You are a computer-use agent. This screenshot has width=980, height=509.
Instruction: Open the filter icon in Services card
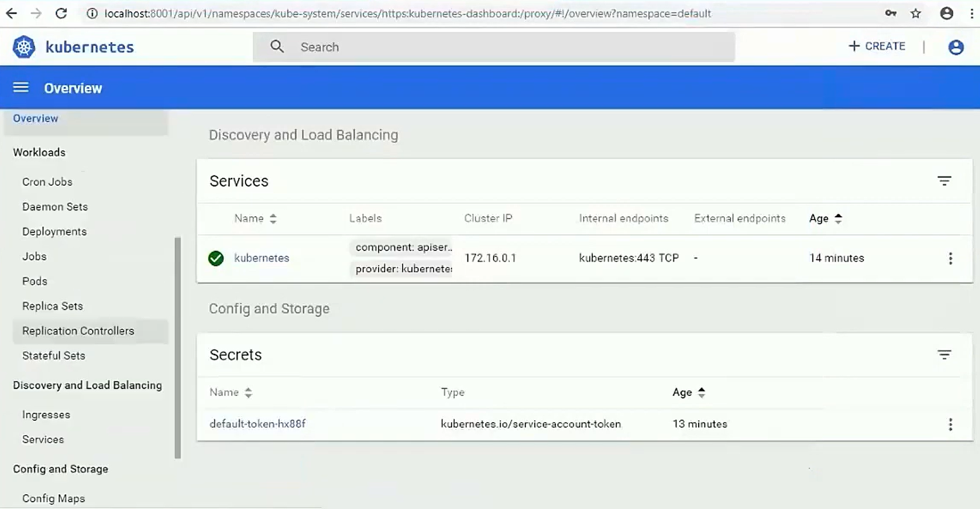click(x=945, y=181)
